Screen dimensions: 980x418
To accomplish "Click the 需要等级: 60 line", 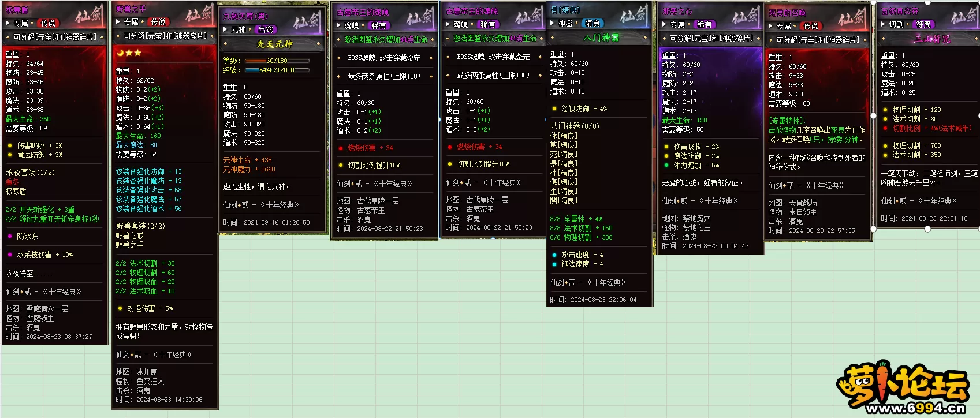I will point(789,104).
